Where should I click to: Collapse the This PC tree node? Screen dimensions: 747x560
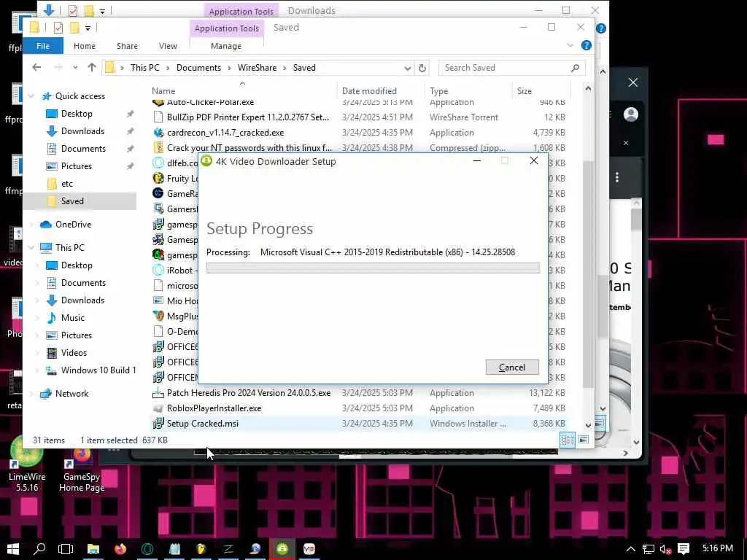(x=31, y=248)
